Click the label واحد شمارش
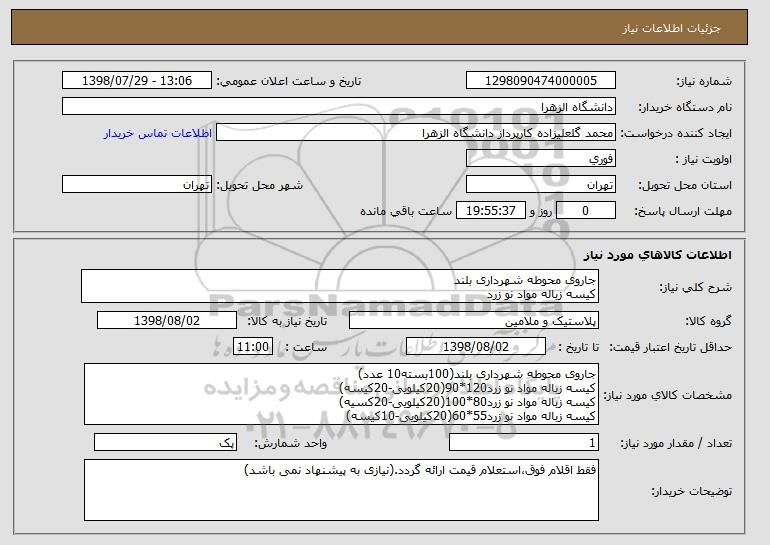Image resolution: width=770 pixels, height=545 pixels. point(290,443)
